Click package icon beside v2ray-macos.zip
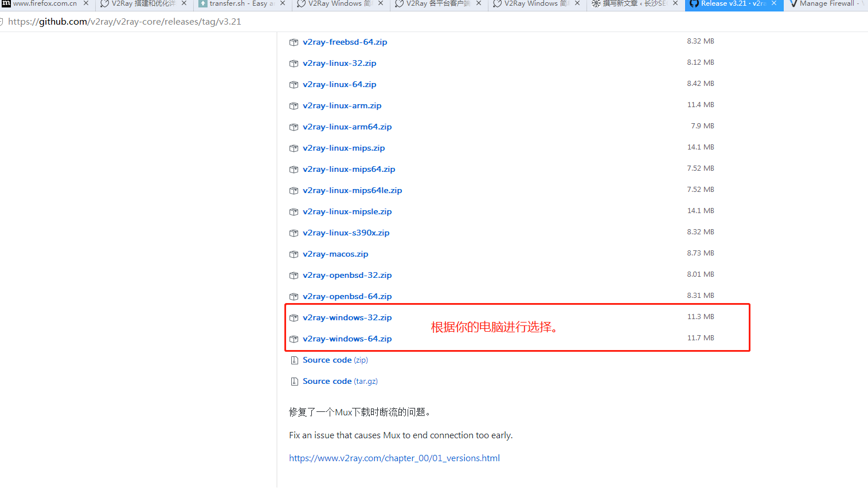The width and height of the screenshot is (868, 503). tap(294, 254)
